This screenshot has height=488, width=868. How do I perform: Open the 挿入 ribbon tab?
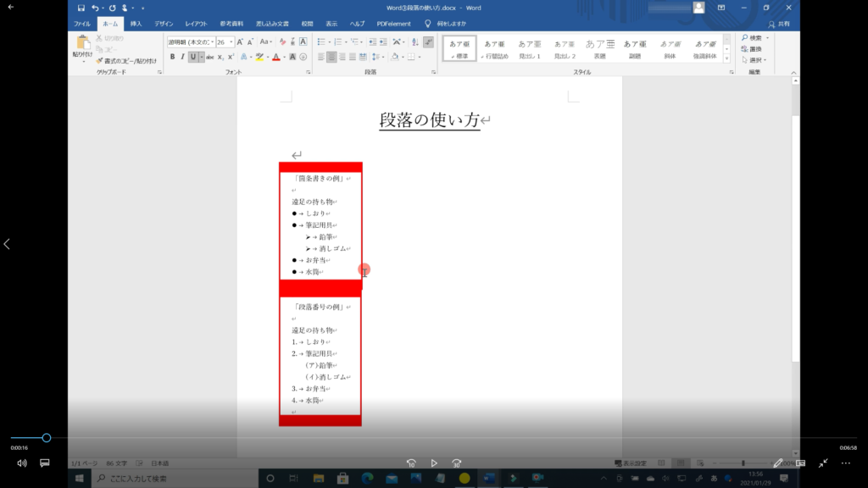[136, 24]
